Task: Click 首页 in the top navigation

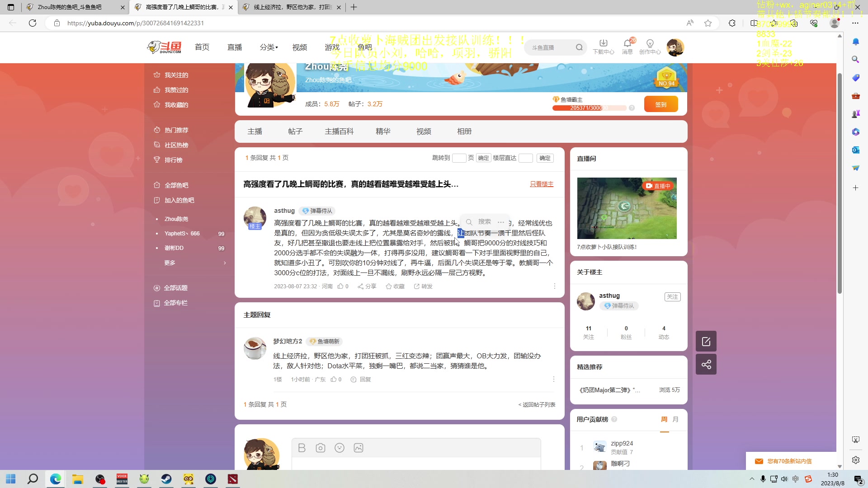Action: [202, 47]
